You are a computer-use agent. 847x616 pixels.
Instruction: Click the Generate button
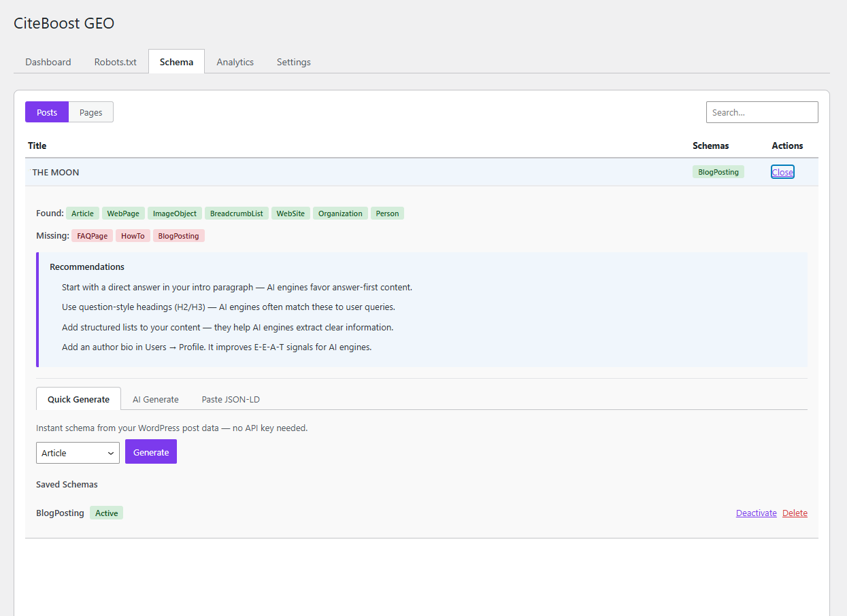pos(150,451)
